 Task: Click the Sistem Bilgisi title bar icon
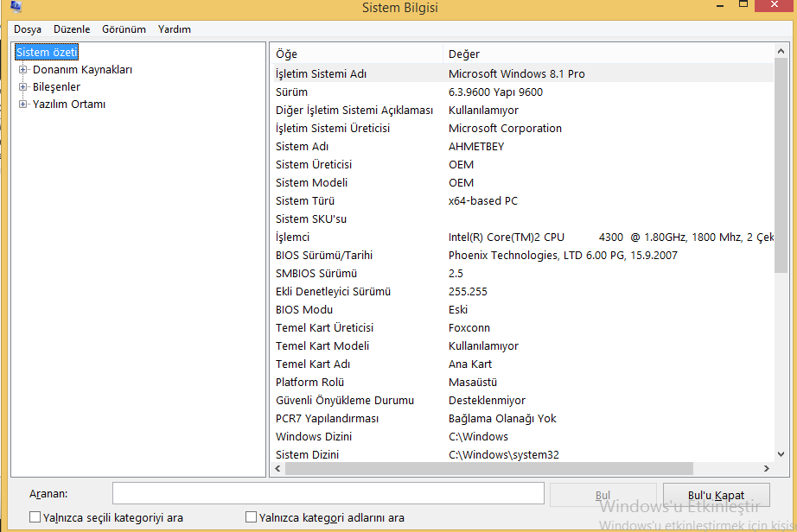(x=16, y=7)
